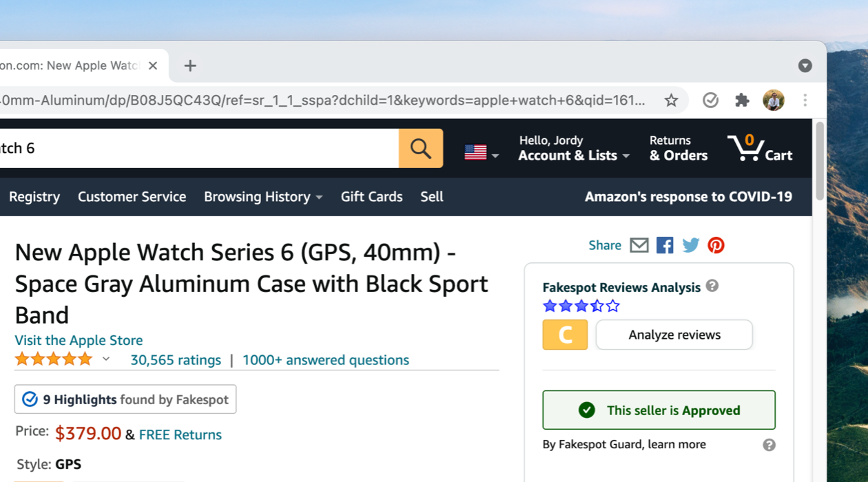This screenshot has height=482, width=868.
Task: Click Fakespot Reviews Analysis help icon
Action: [712, 286]
